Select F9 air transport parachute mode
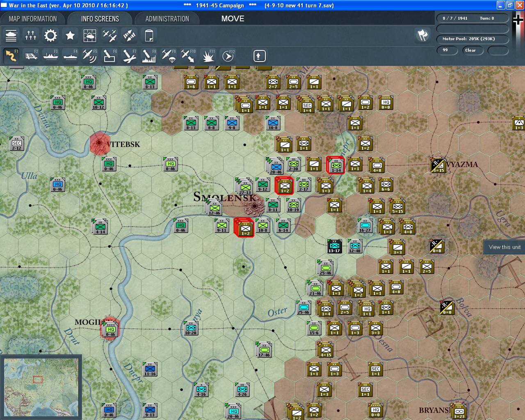The image size is (525, 420). tap(169, 56)
